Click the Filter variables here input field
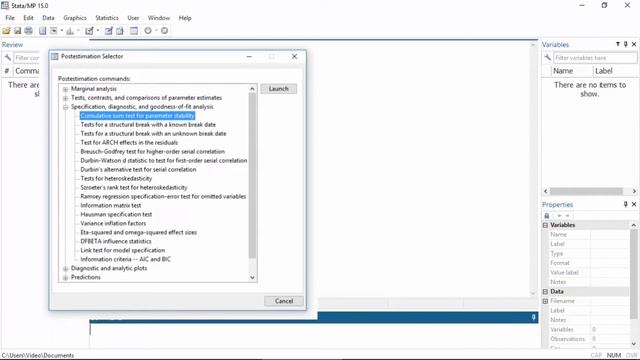Viewport: 640px width, 360px height. pyautogui.click(x=595, y=58)
